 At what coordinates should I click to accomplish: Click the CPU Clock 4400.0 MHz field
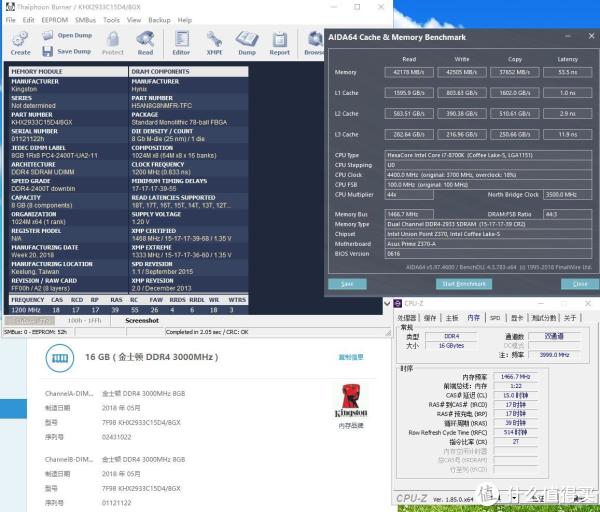pos(488,175)
